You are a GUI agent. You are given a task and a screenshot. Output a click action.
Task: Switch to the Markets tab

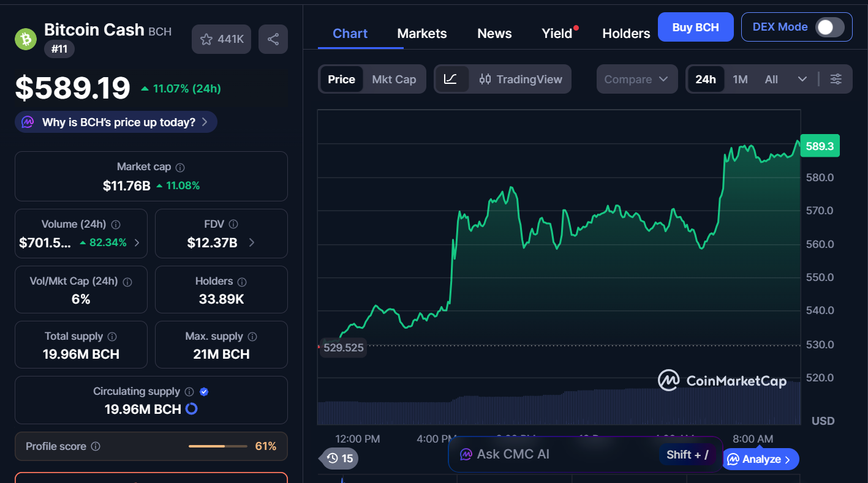point(422,33)
